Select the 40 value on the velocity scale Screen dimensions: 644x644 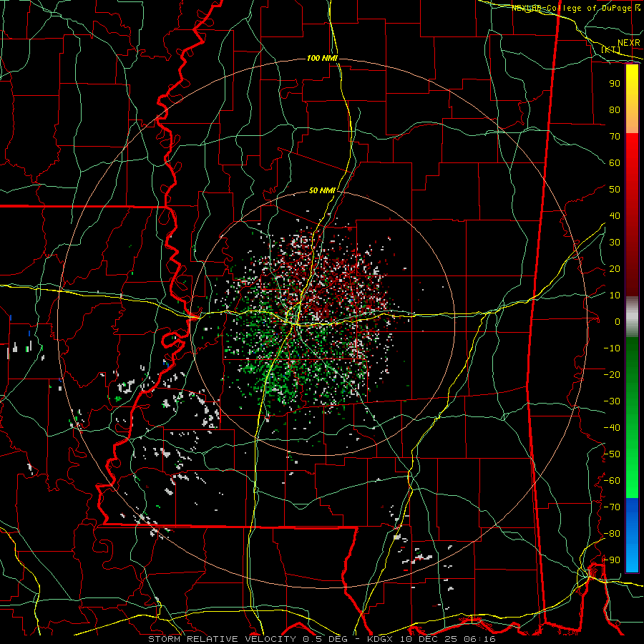pos(615,216)
